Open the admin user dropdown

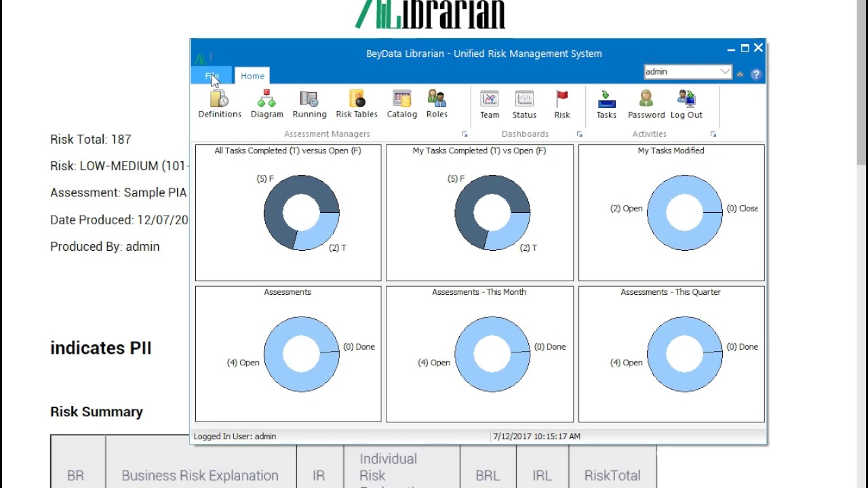point(724,72)
